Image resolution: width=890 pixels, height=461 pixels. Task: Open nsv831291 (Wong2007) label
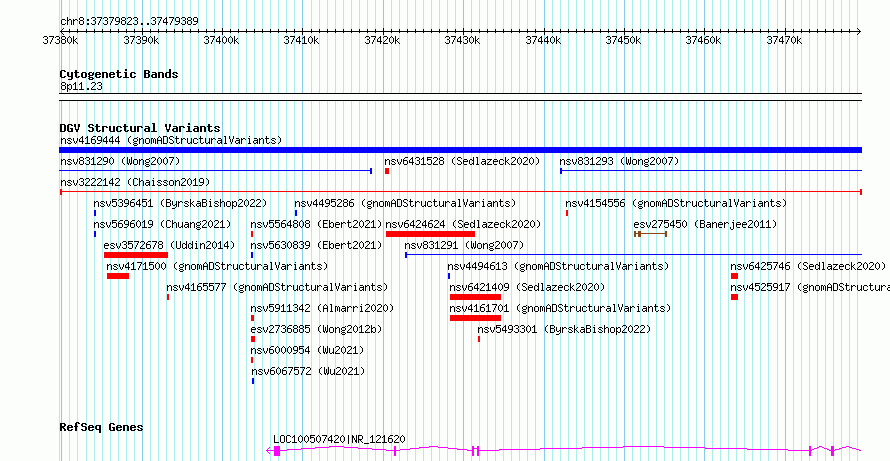pos(464,245)
